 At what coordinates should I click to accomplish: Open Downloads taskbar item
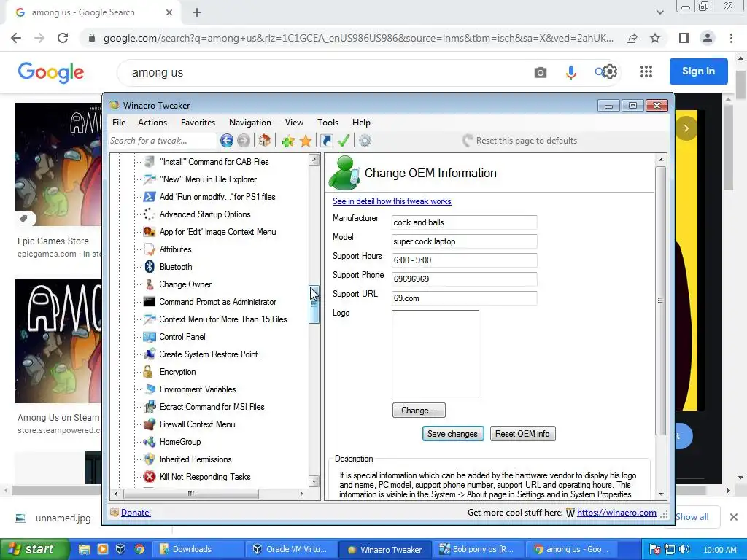pos(198,549)
